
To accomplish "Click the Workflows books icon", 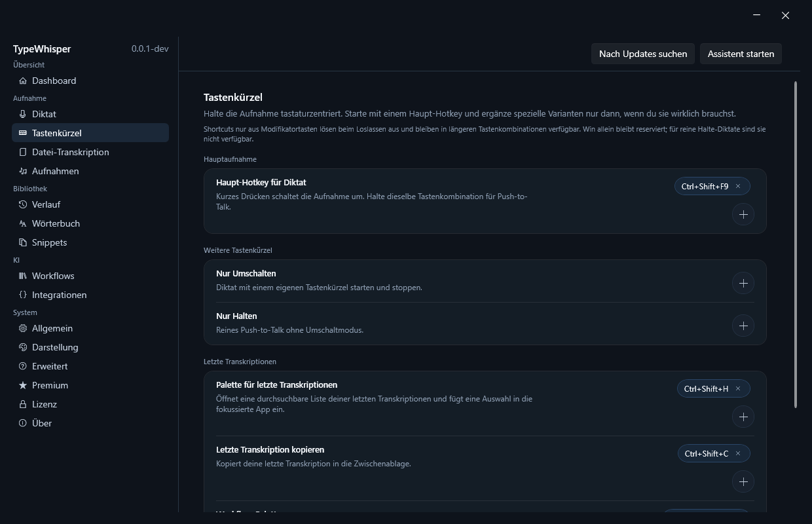I will point(23,276).
